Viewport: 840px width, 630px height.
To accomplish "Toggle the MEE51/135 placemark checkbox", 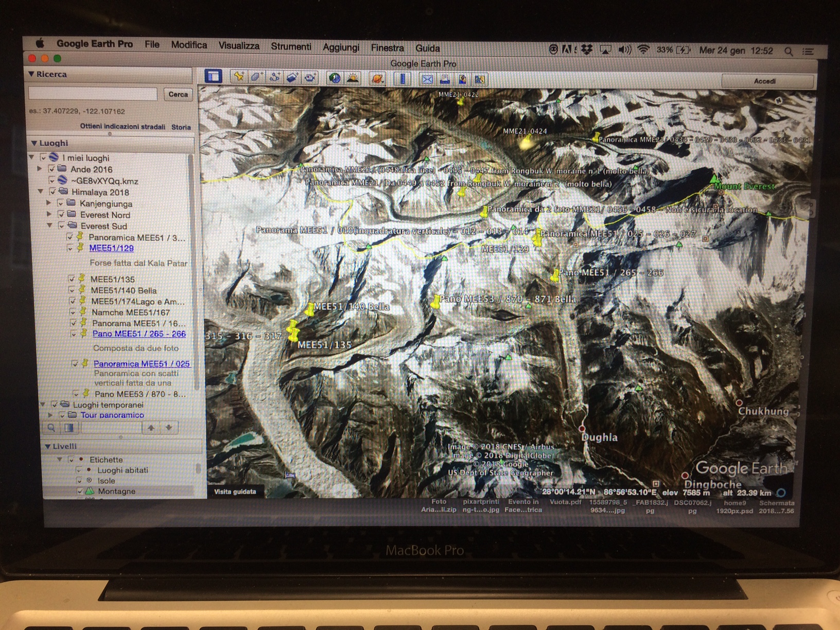I will (72, 279).
